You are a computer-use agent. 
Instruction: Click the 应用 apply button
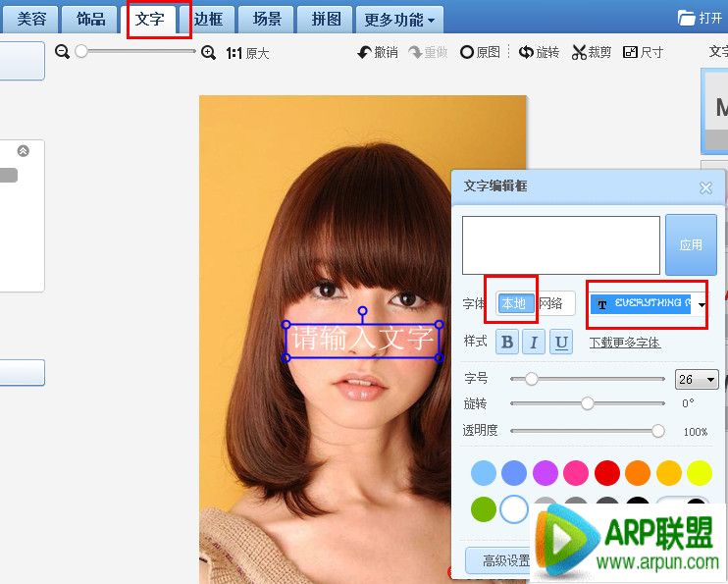pyautogui.click(x=691, y=244)
